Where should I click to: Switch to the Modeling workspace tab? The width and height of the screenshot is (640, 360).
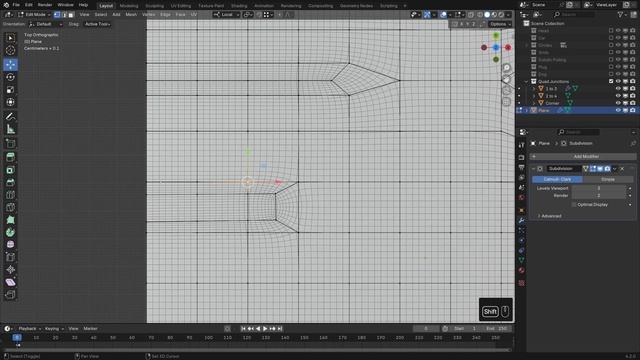pos(129,6)
